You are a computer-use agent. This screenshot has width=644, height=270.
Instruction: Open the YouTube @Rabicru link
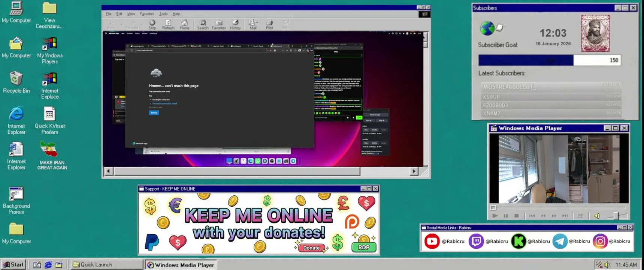coord(444,241)
